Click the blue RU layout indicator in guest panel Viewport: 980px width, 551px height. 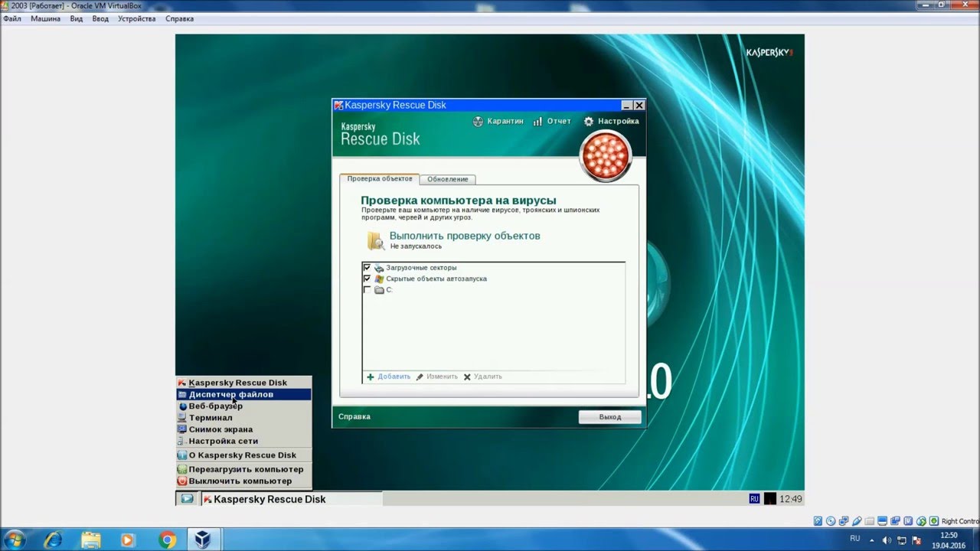754,499
